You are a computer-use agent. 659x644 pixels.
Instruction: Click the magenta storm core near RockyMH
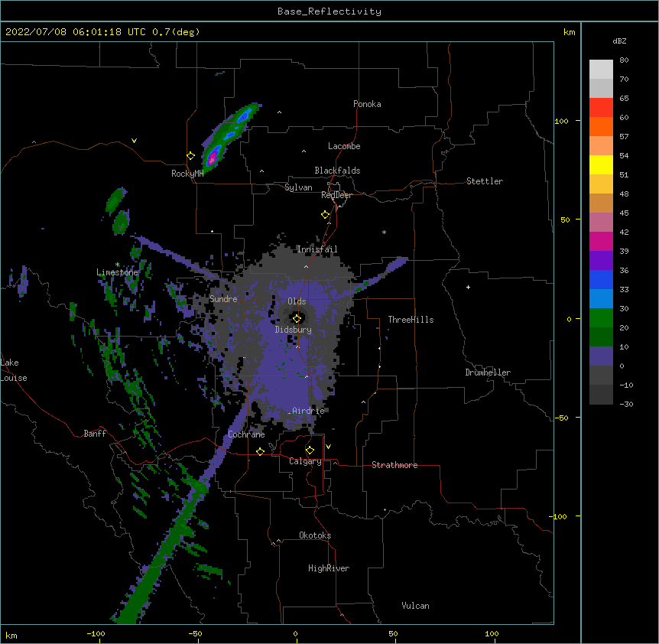213,158
